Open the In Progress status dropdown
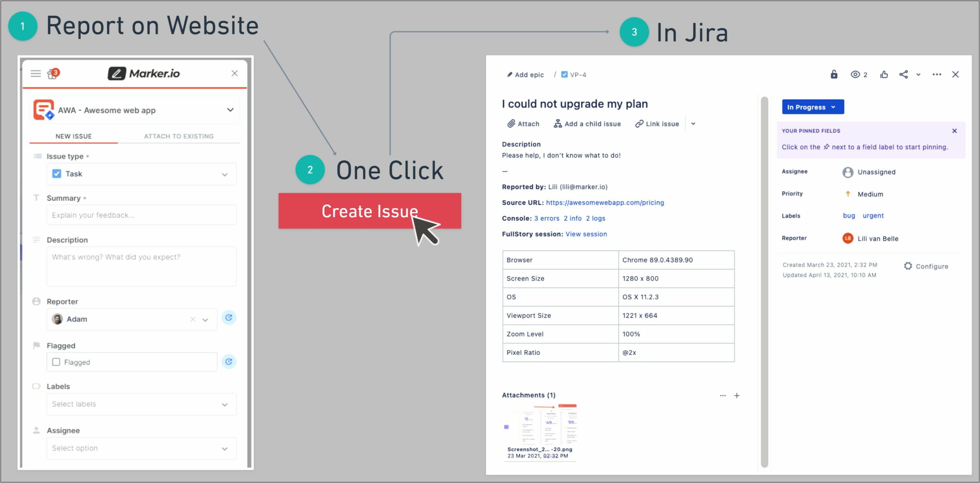Screen dimensions: 980x483 813,107
